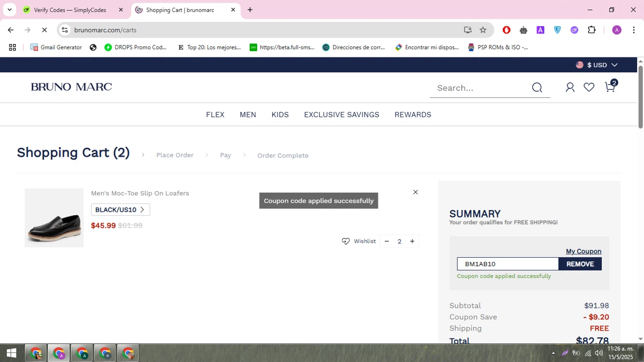Remove the loafers item with X icon
This screenshot has height=362, width=644.
416,192
